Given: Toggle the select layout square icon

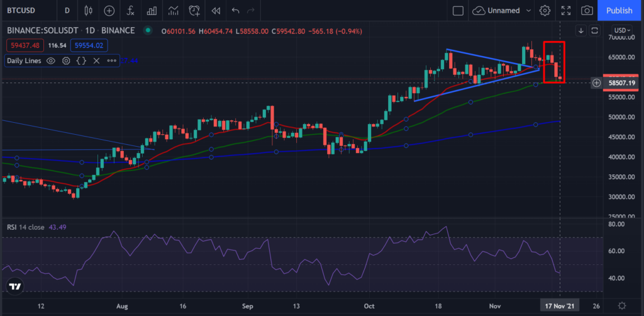Looking at the screenshot, I should point(458,11).
